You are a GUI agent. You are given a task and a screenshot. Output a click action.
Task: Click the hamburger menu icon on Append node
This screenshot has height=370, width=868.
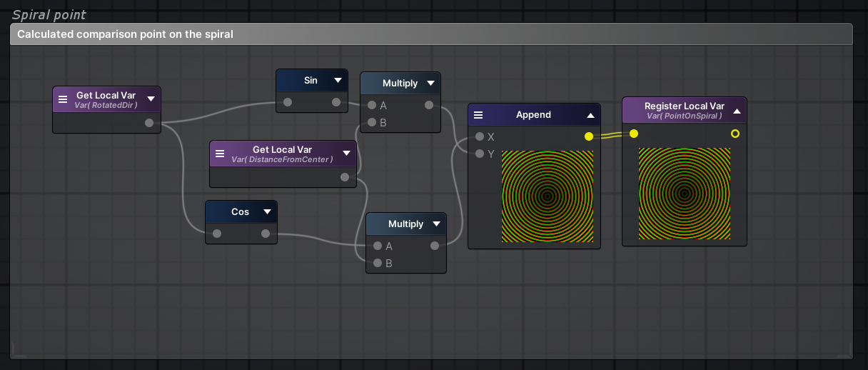(x=478, y=115)
